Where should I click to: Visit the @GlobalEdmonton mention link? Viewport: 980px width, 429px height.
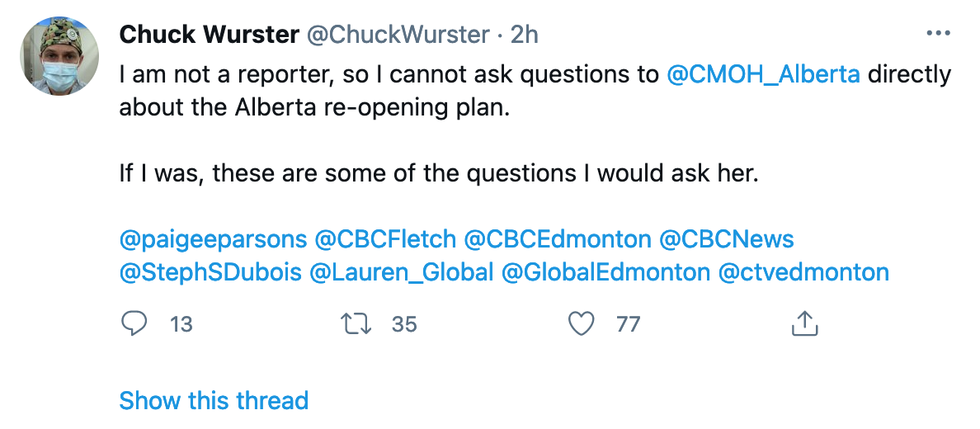[605, 272]
